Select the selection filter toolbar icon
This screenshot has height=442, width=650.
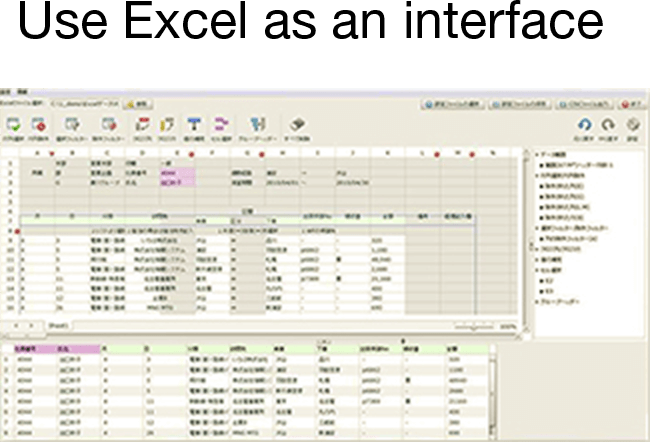pos(72,124)
